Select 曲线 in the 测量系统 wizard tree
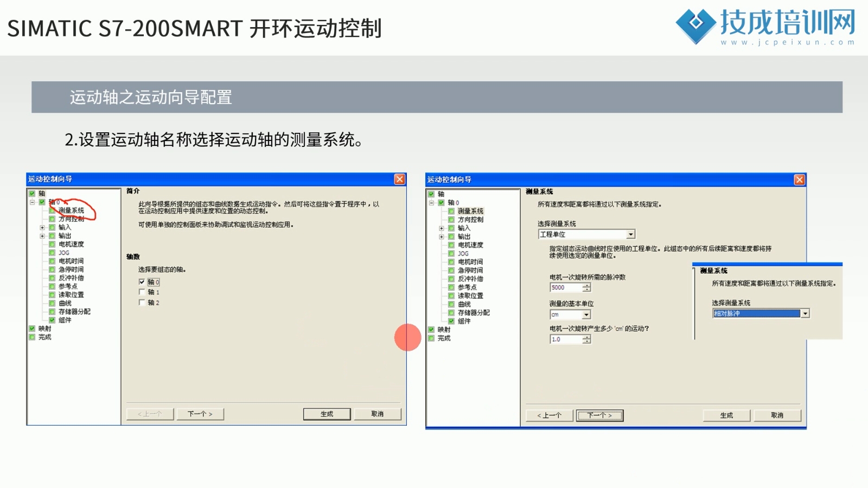 point(464,304)
